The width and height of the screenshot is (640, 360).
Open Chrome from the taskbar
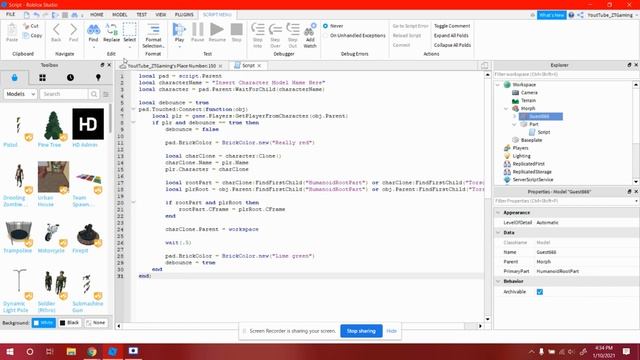pos(92,351)
